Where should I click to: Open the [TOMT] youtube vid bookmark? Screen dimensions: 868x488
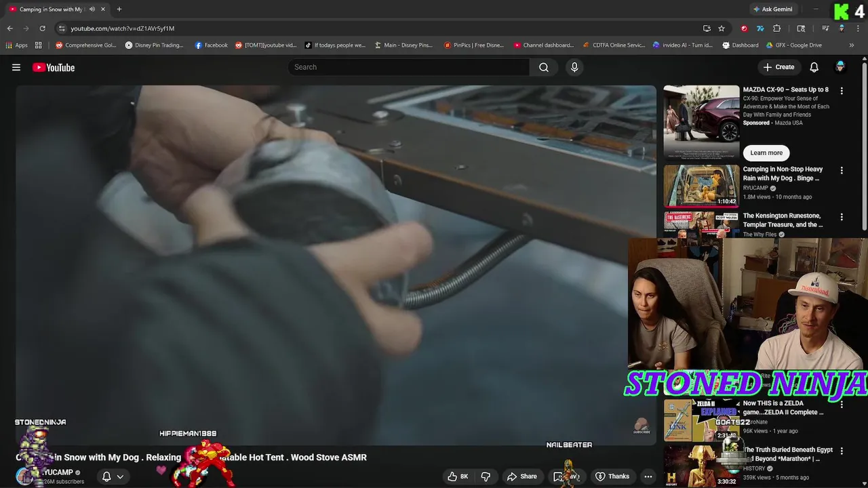(266, 45)
